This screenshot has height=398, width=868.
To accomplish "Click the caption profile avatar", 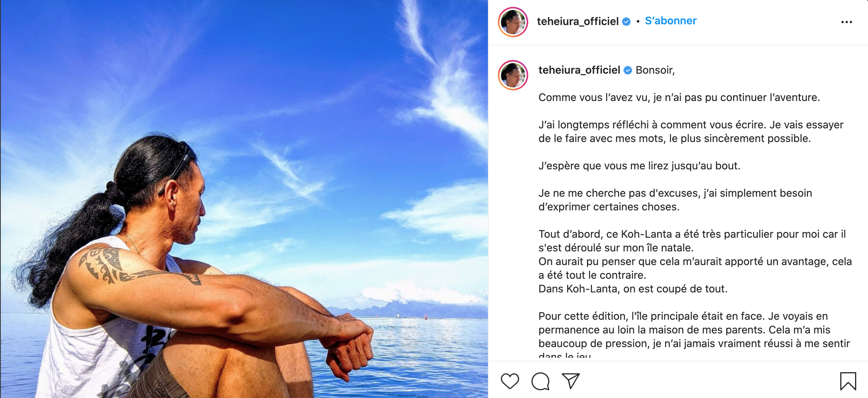I will click(x=513, y=75).
